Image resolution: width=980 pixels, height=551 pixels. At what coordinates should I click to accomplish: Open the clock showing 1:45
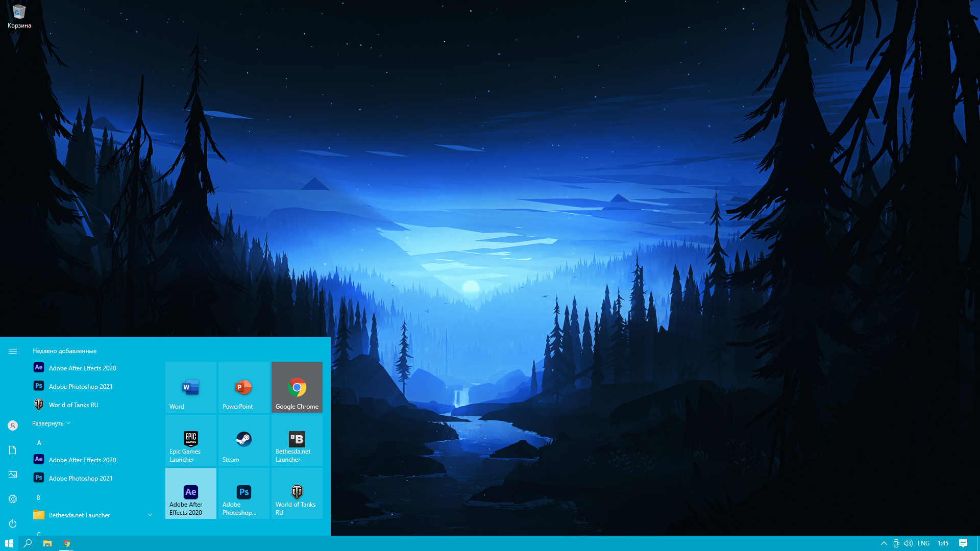[x=943, y=543]
